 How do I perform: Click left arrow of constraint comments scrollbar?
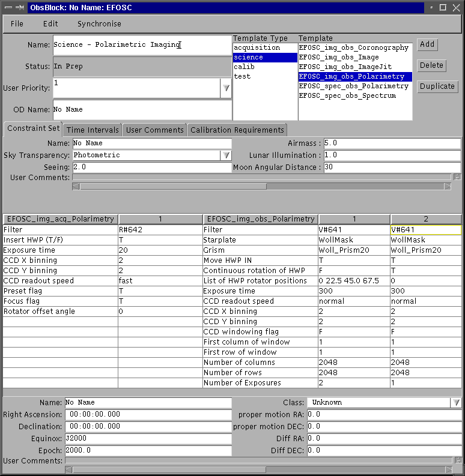[x=76, y=187]
